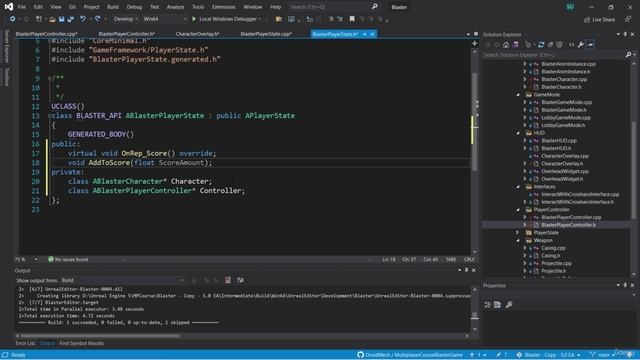The width and height of the screenshot is (640, 360).
Task: Close the BlasterPlayerState.h tab
Action: (372, 34)
